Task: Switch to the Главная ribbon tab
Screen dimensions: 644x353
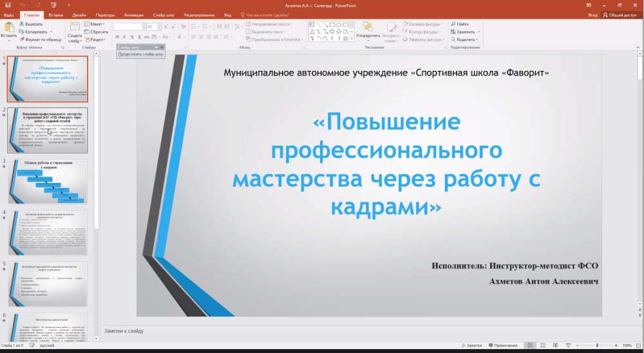Action: (32, 15)
